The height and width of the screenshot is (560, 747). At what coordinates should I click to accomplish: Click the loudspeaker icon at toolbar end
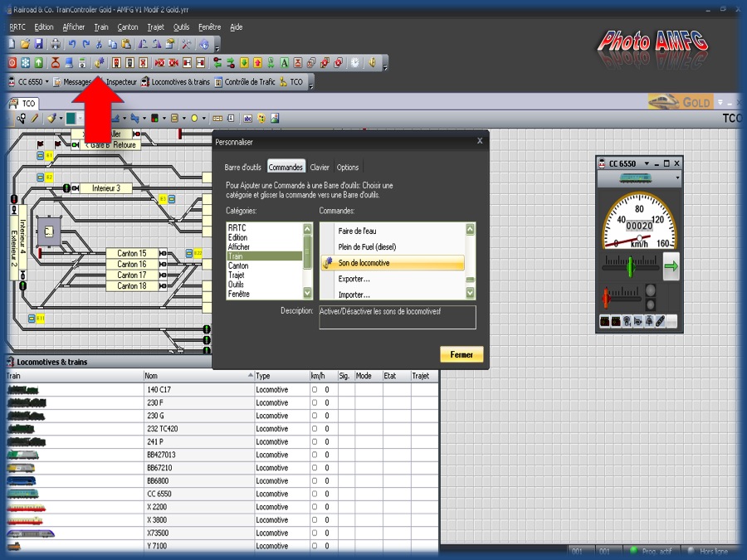[x=373, y=62]
